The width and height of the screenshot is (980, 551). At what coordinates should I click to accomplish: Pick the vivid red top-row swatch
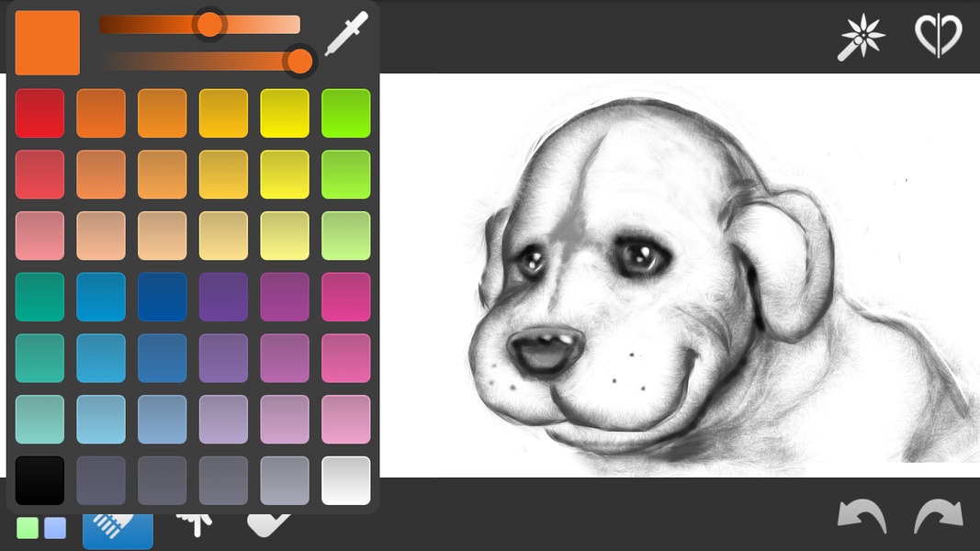[x=39, y=113]
